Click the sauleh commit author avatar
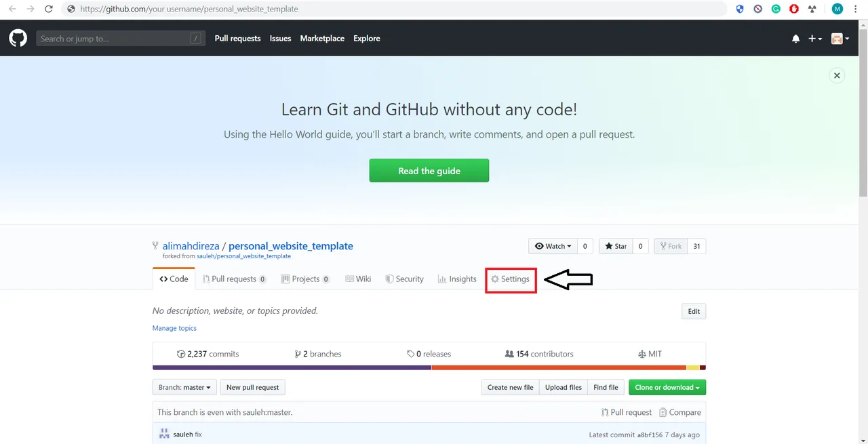This screenshot has height=444, width=868. click(164, 434)
